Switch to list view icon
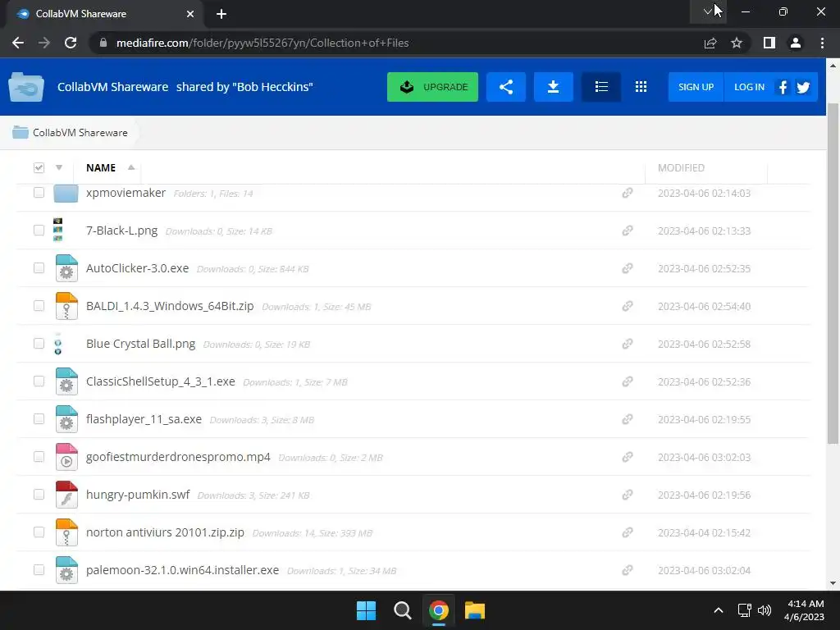Viewport: 840px width, 630px height. [x=601, y=87]
